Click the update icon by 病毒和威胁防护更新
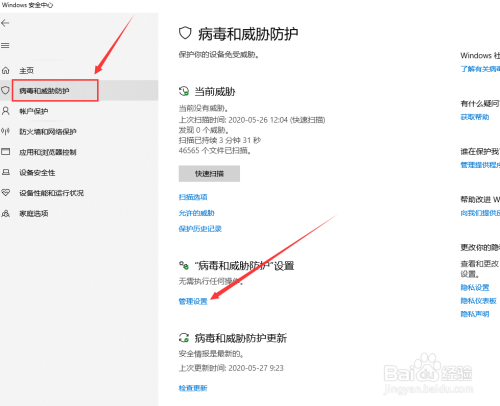This screenshot has height=406, width=500. (x=184, y=338)
